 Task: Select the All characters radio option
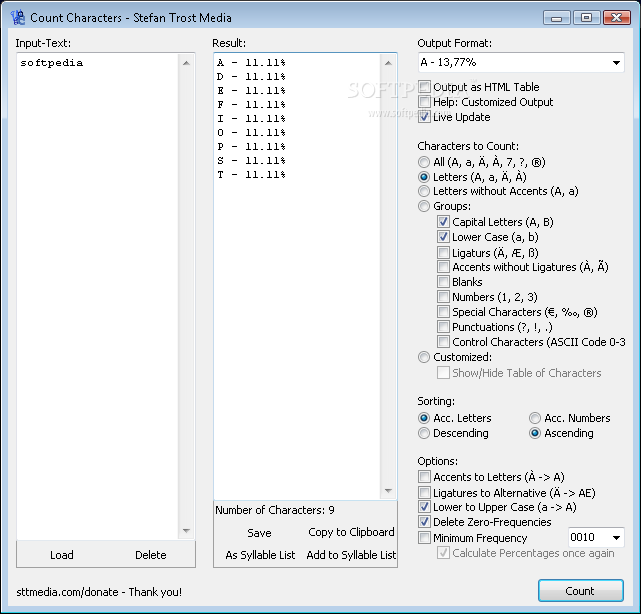pos(424,162)
